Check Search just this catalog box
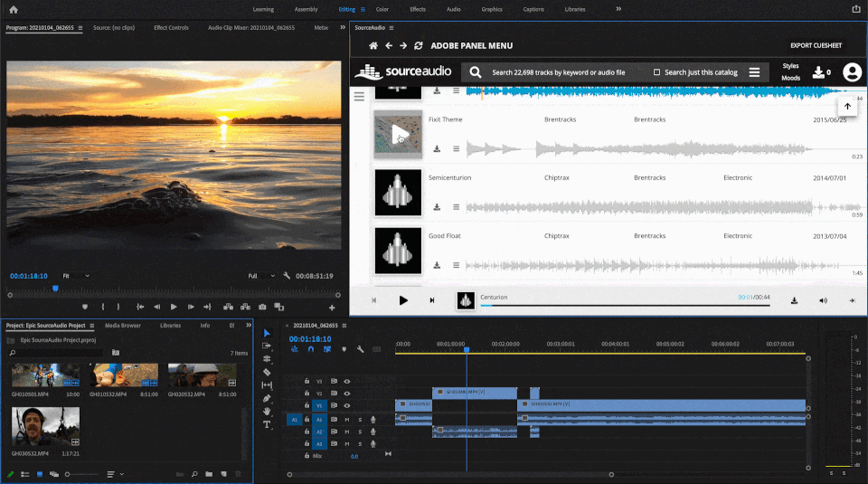This screenshot has height=484, width=868. click(x=656, y=72)
